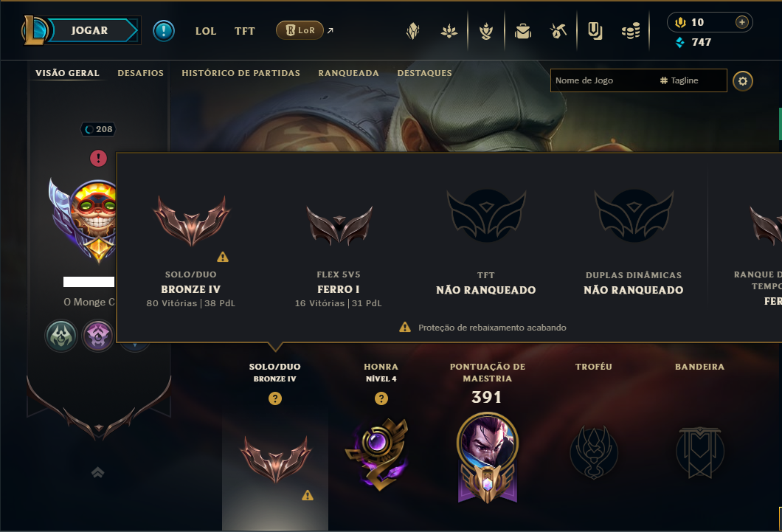Click the Solo/Duo question mark help icon
Image resolution: width=782 pixels, height=532 pixels.
click(x=274, y=398)
